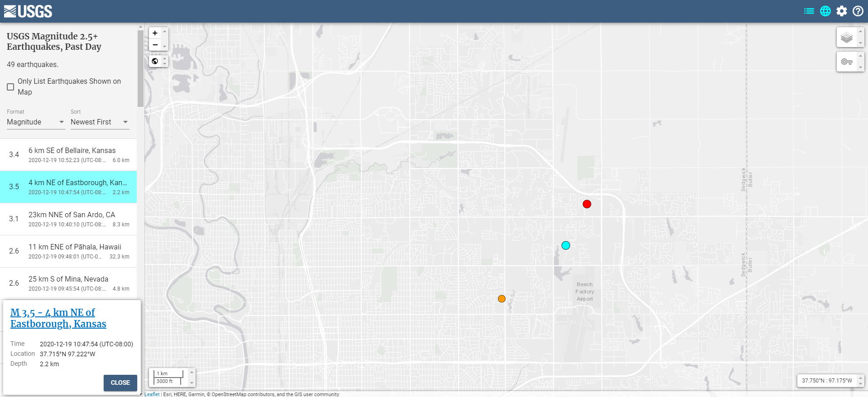Viewport: 868px width, 397px height.
Task: Click the Time value 2020-12-19 10:47:54
Action: coord(86,344)
